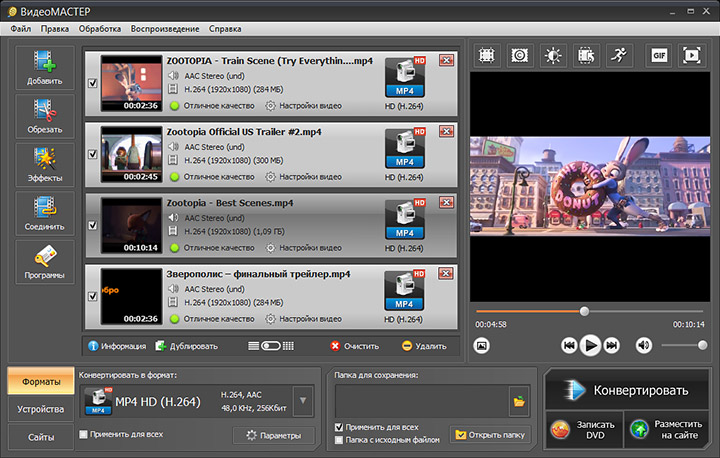The image size is (720, 458).
Task: Toggle list/grid view switch
Action: (x=271, y=346)
